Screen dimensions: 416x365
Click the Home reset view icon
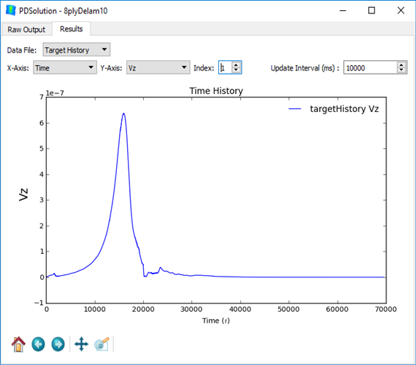coord(18,344)
